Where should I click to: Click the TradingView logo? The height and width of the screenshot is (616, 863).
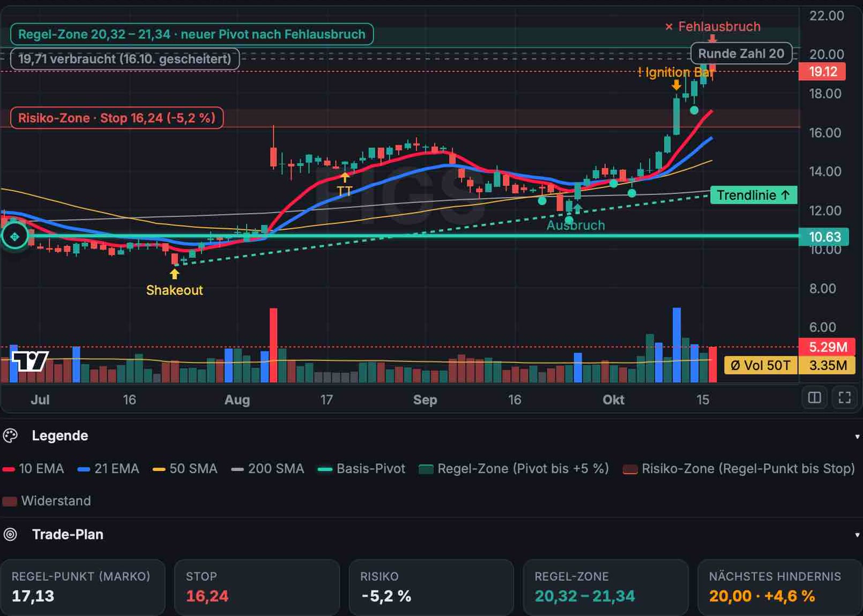(30, 362)
